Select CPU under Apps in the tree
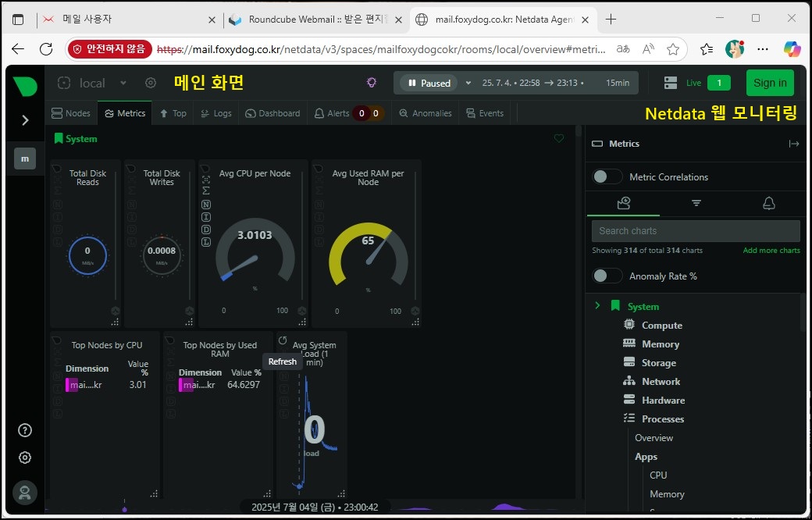Screen dimensions: 812x520 coord(658,475)
